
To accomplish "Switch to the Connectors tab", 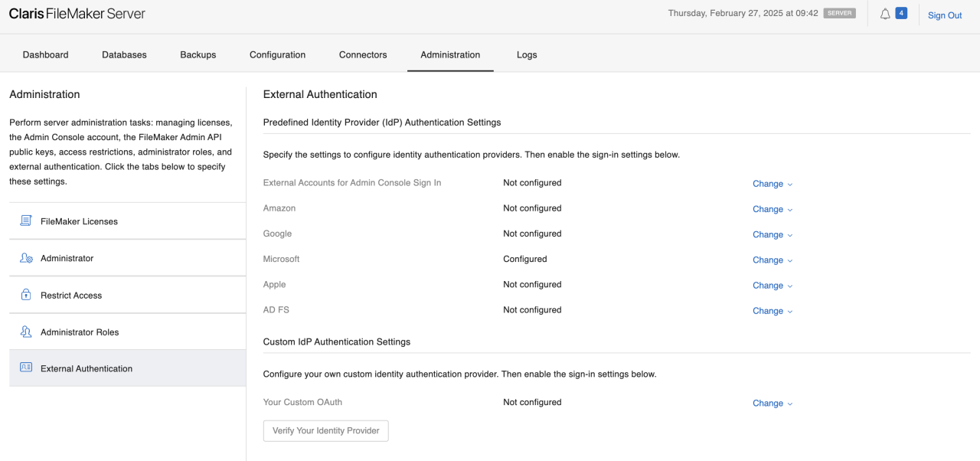I will coord(363,54).
